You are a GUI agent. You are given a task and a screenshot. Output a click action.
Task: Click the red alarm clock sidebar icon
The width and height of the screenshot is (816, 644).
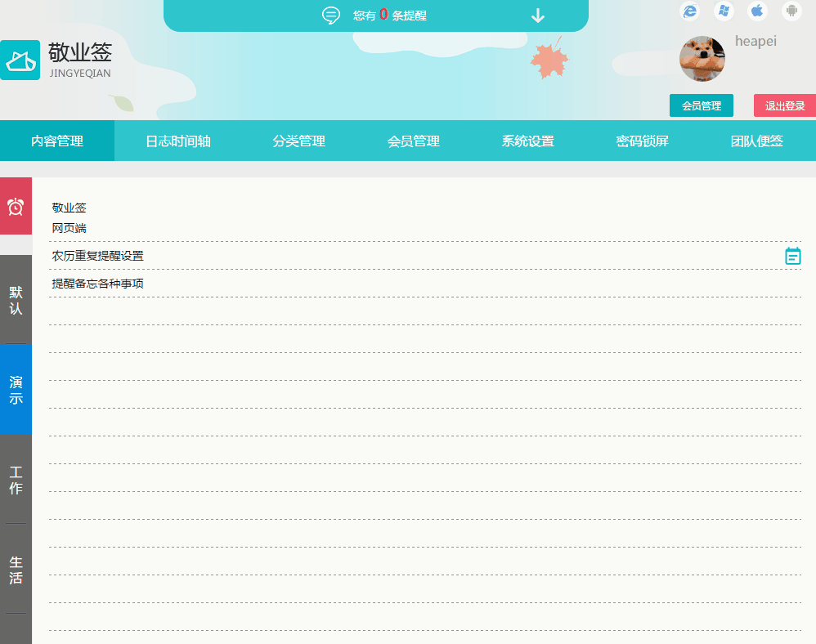(x=16, y=206)
